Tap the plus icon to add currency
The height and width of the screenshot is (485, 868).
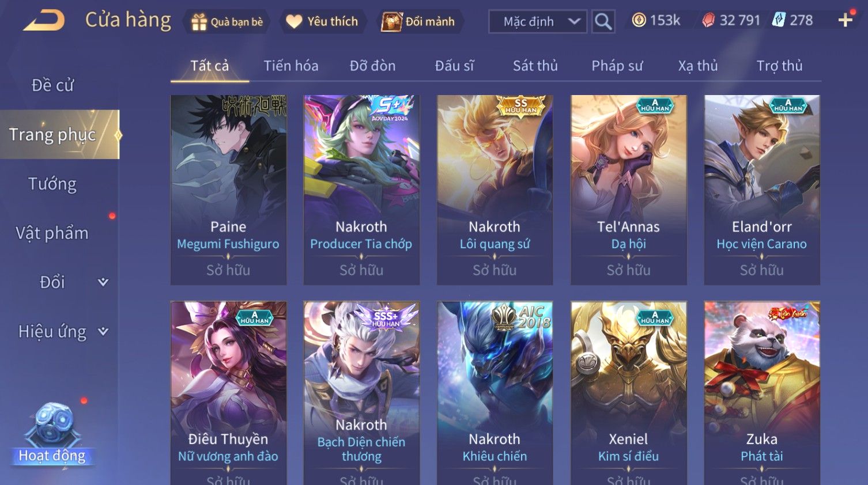845,21
